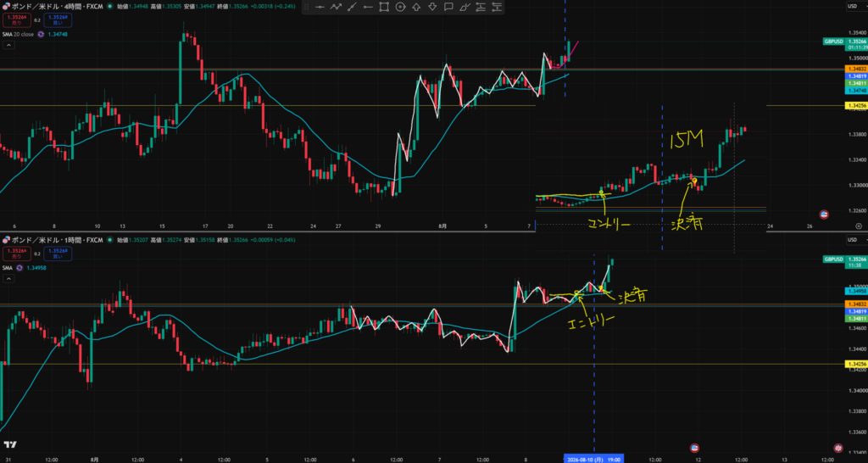
Task: Select the horizontal ray tool
Action: point(368,7)
